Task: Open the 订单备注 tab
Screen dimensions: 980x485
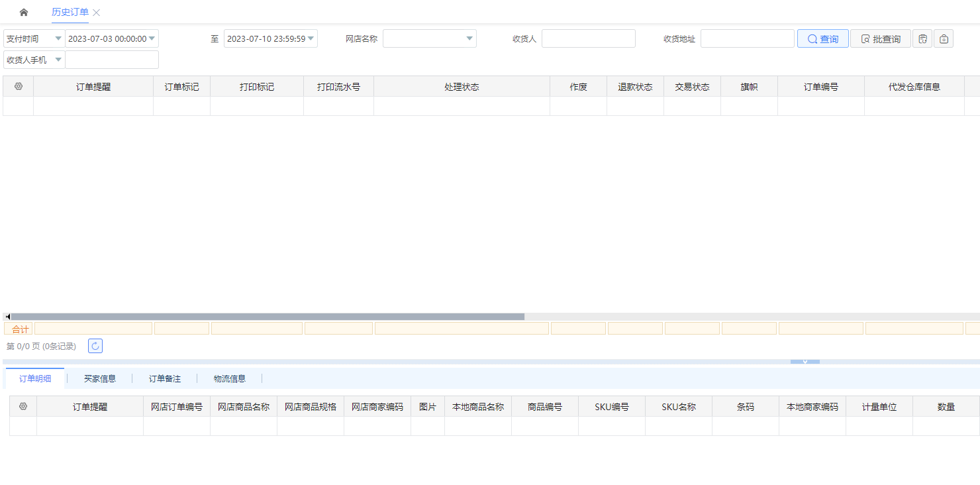Action: tap(165, 378)
